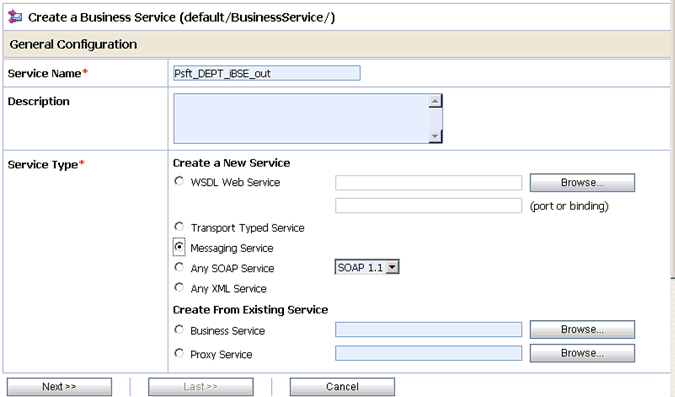This screenshot has height=397, width=675.
Task: Select the WSDL Web Service radio button
Action: point(179,181)
